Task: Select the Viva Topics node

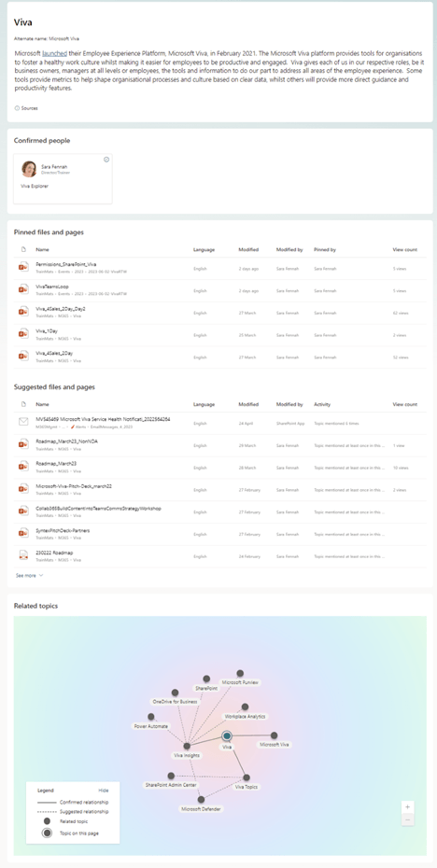Action: click(247, 777)
